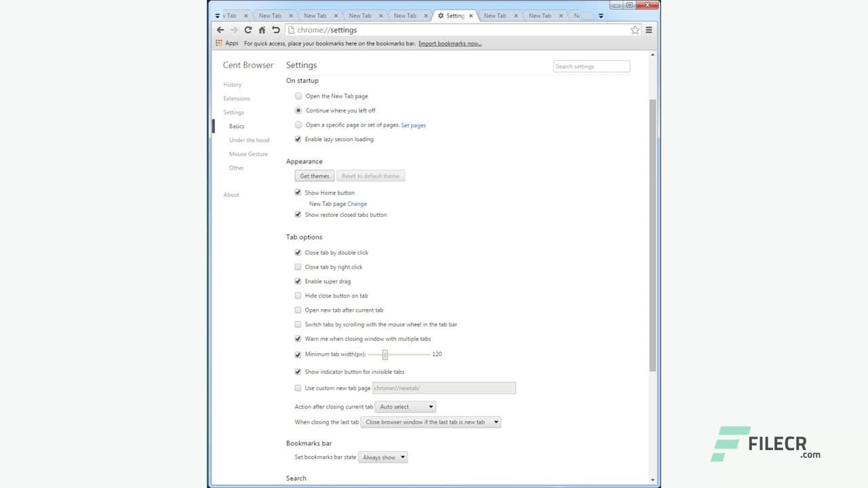The width and height of the screenshot is (868, 488).
Task: Click the forward navigation arrow
Action: pyautogui.click(x=234, y=30)
